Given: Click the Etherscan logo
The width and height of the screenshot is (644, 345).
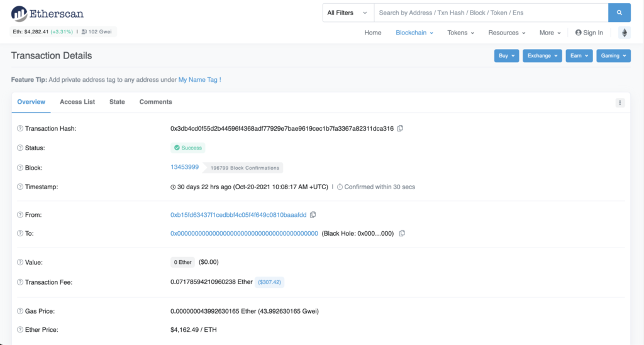Looking at the screenshot, I should tap(47, 14).
